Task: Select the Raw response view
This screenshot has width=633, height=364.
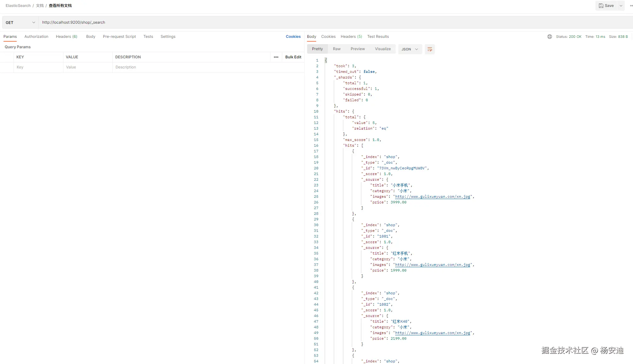Action: [x=336, y=49]
